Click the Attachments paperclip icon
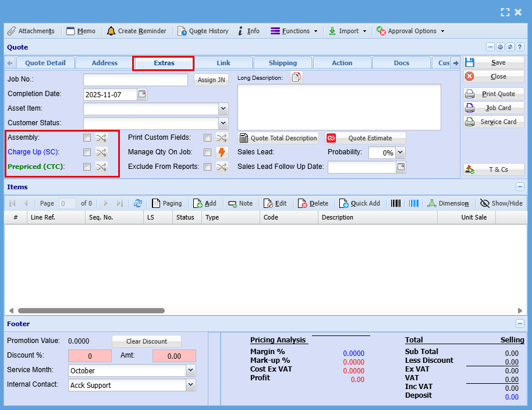Viewport: 532px width, 410px height. [x=12, y=31]
